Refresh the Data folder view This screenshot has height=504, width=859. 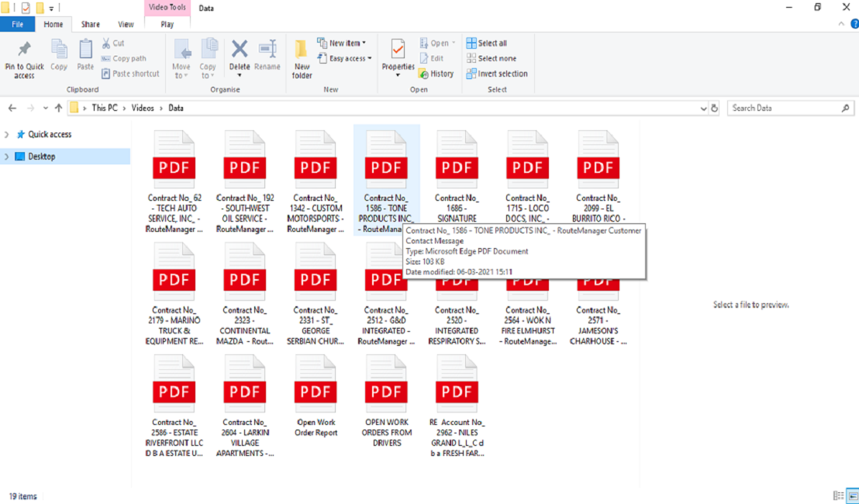[x=714, y=108]
